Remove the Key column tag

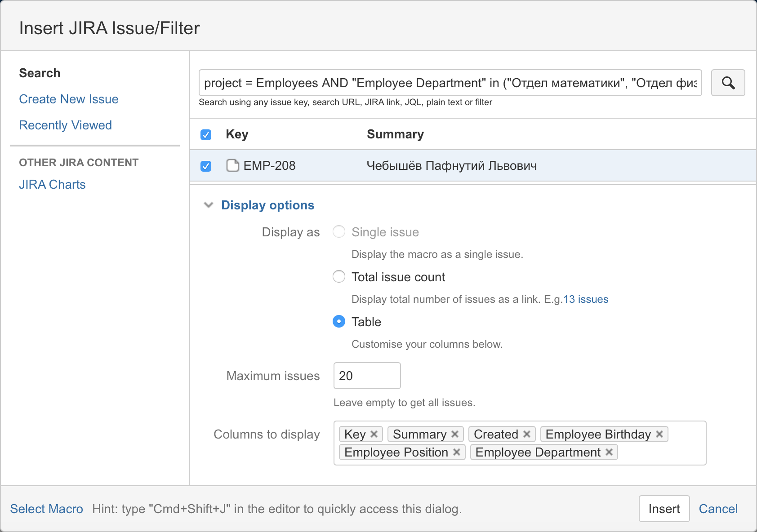(x=374, y=434)
